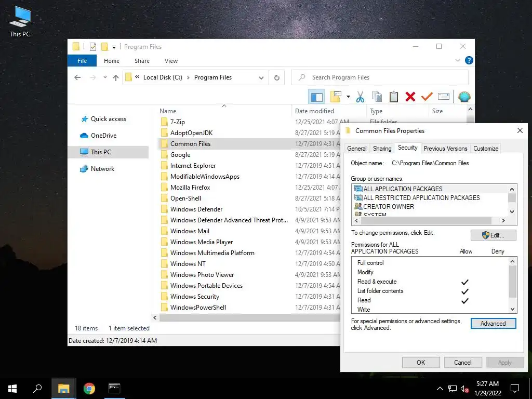Screen dimensions: 532x399
Task: Click the Advanced button
Action: 493,324
